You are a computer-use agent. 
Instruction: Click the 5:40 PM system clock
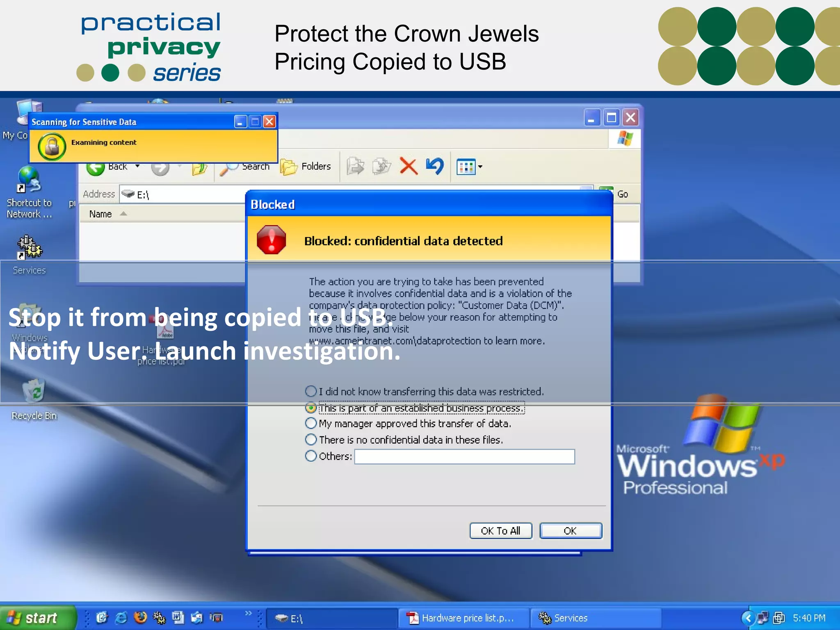[809, 618]
